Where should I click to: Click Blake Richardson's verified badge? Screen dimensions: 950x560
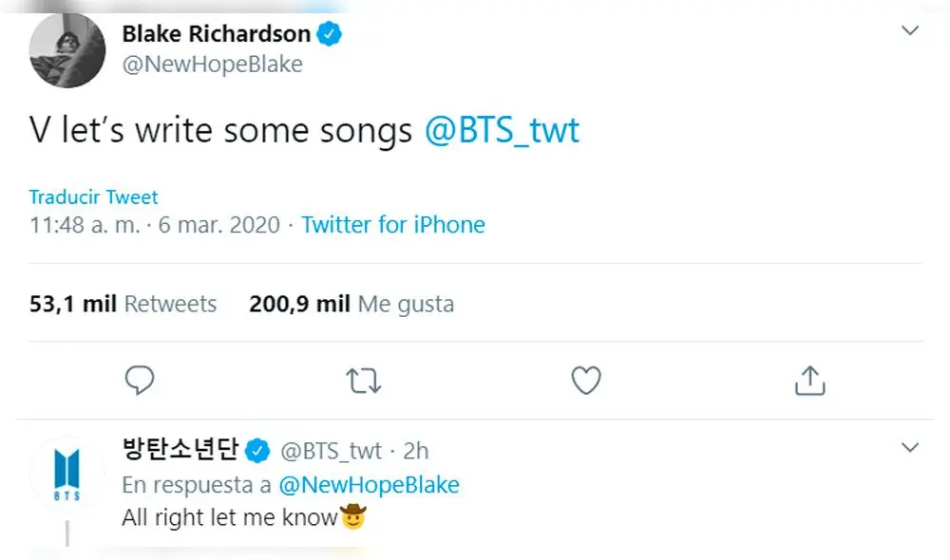tap(329, 32)
